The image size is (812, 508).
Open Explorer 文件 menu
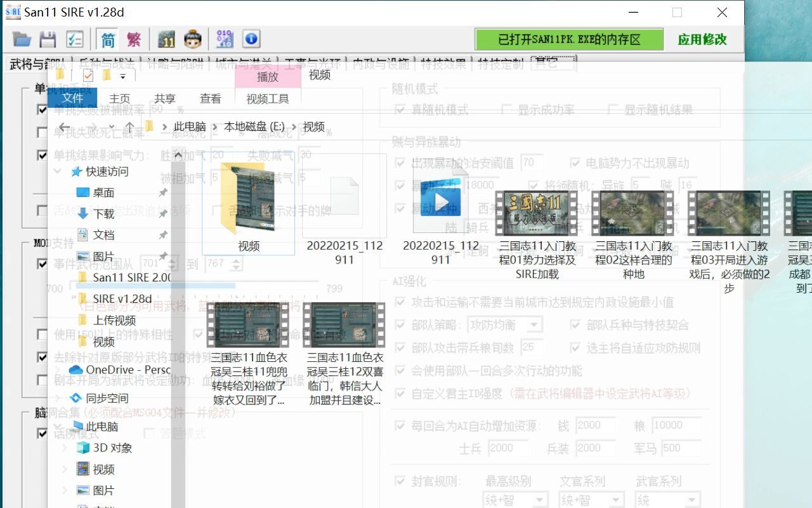tap(73, 98)
